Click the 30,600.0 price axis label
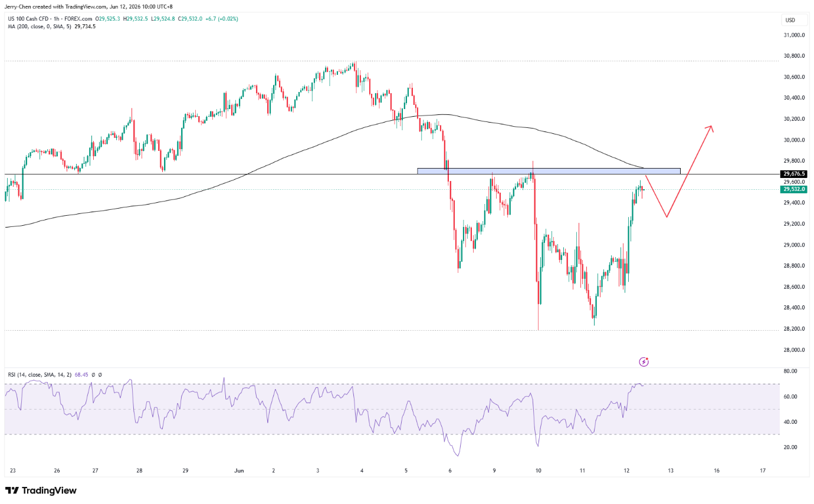 795,77
